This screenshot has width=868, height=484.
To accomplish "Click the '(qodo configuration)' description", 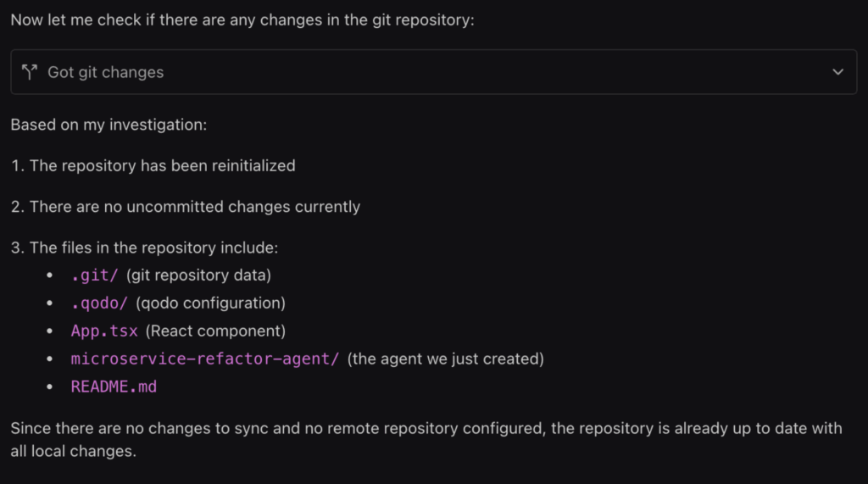I will [x=210, y=303].
